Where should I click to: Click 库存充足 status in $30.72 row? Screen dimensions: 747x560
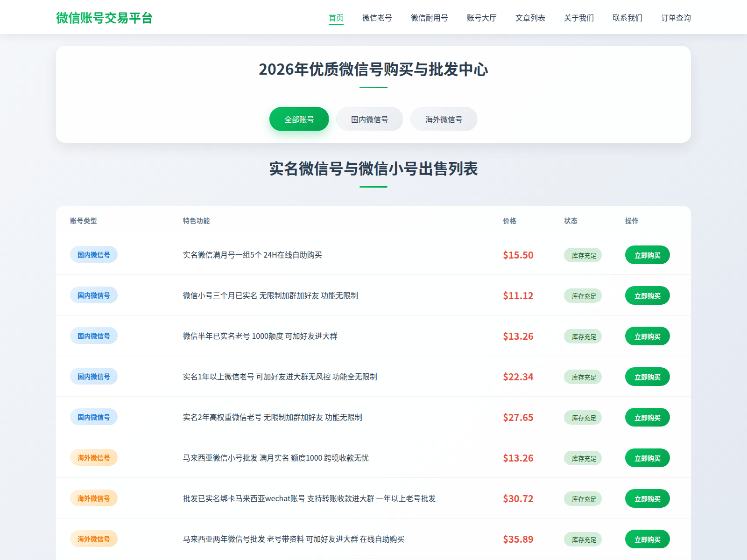[x=583, y=499]
